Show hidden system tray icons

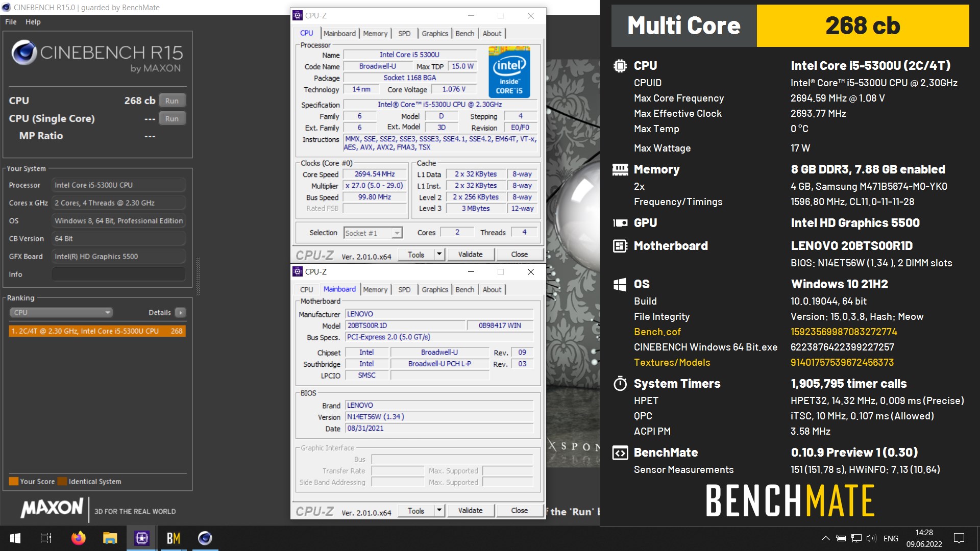825,538
